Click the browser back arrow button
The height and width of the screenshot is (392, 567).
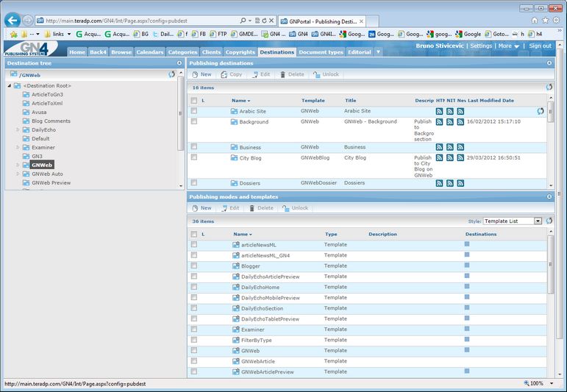tap(13, 21)
